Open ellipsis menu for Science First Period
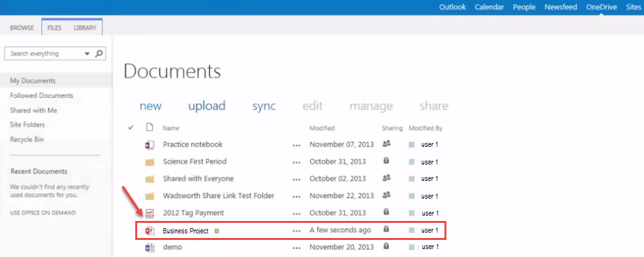The image size is (644, 257). [x=297, y=163]
